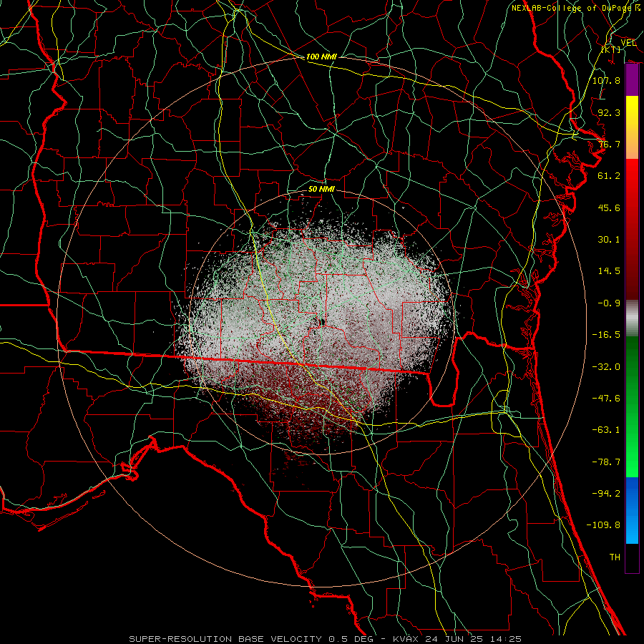This screenshot has height=644, width=644.
Task: Select the 61.2 legend value
Action: (609, 176)
